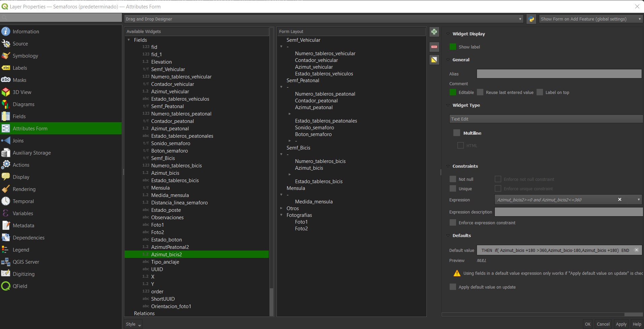Collapse the Widget Display section
644x329 pixels.
(448, 34)
